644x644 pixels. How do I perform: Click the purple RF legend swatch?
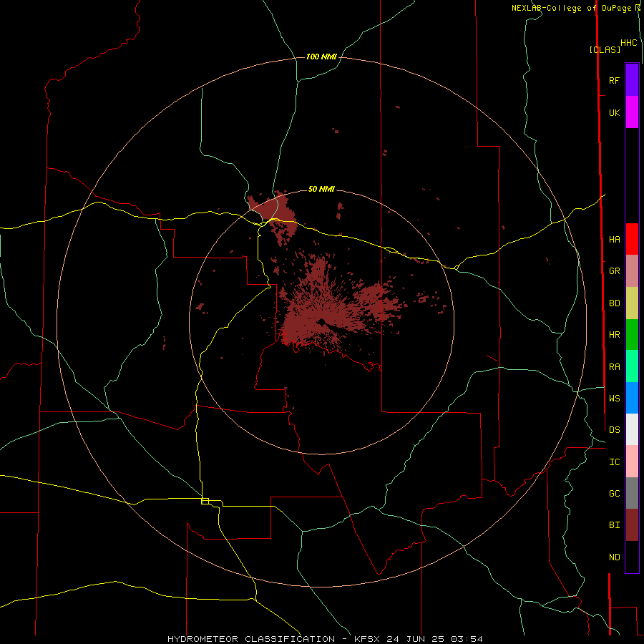point(632,80)
